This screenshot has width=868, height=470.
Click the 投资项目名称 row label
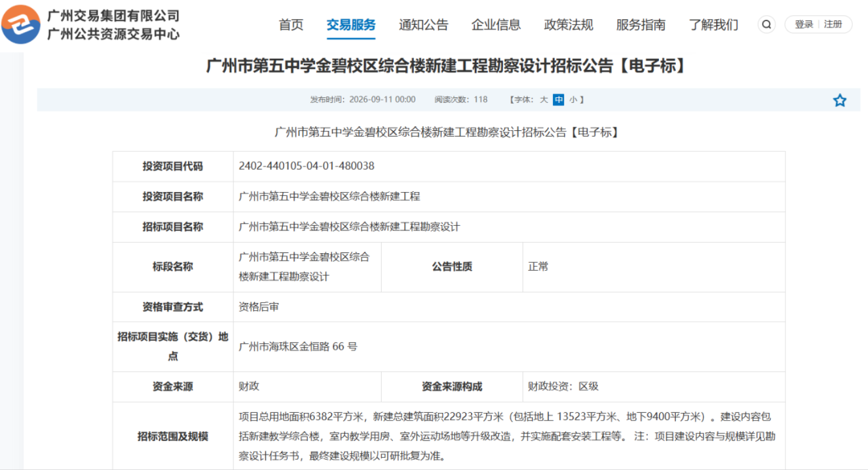click(173, 197)
